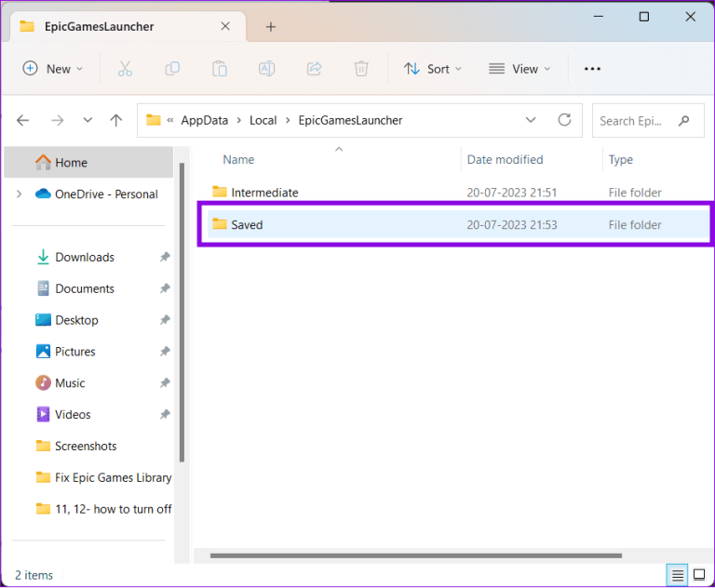This screenshot has width=715, height=588.
Task: Click AppData in the address path
Action: point(204,120)
